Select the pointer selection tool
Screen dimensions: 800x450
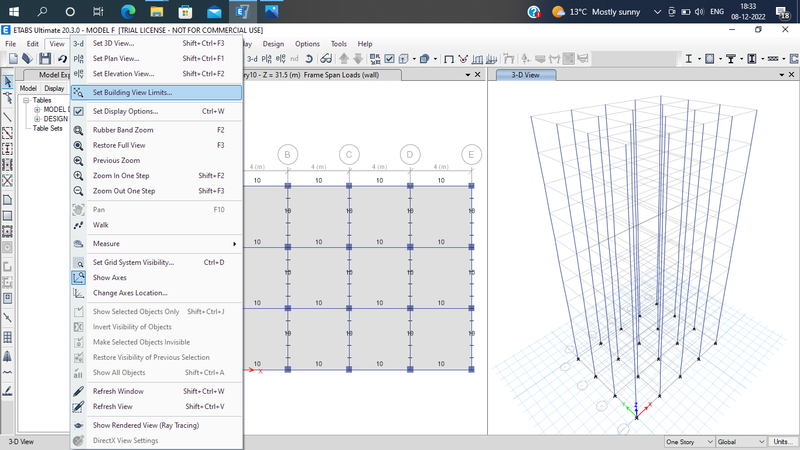[8, 81]
